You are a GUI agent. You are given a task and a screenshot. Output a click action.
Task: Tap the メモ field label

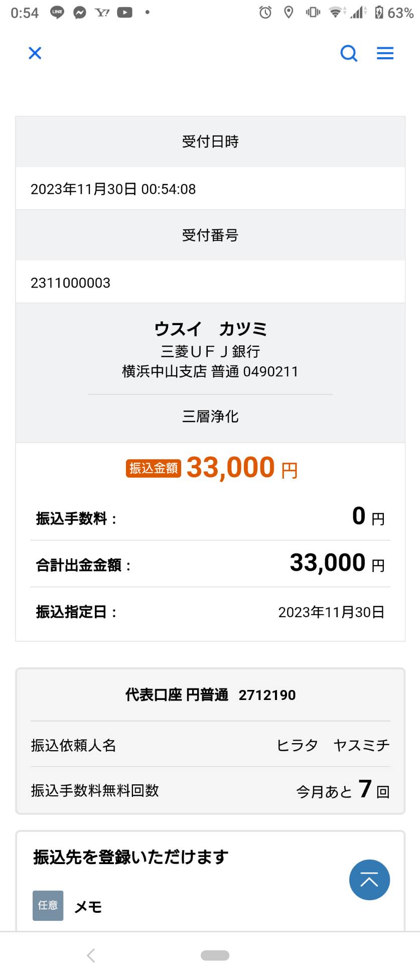coord(88,907)
